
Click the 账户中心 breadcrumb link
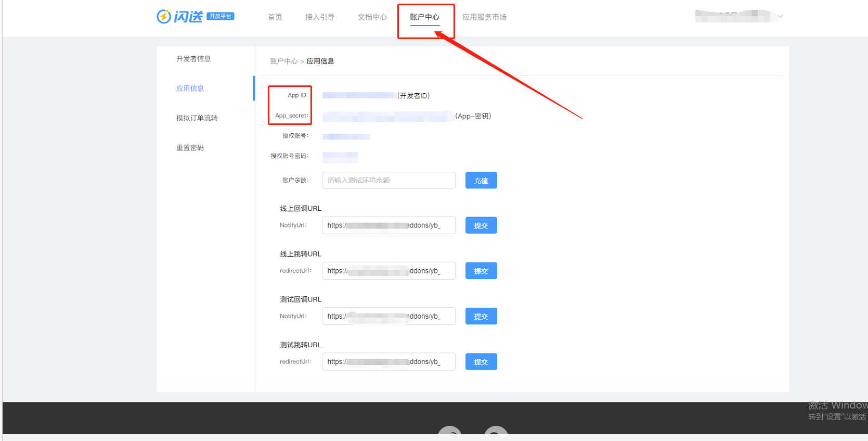284,61
